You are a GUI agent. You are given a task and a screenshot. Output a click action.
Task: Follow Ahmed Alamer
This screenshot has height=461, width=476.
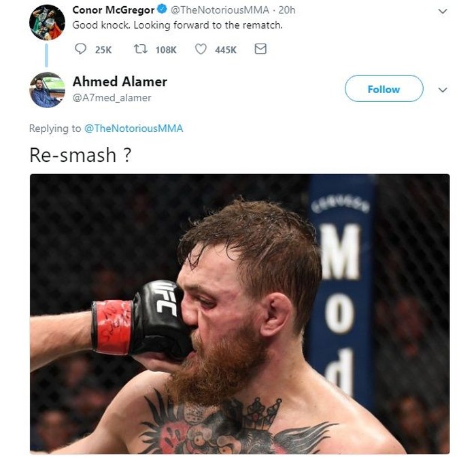pyautogui.click(x=384, y=88)
